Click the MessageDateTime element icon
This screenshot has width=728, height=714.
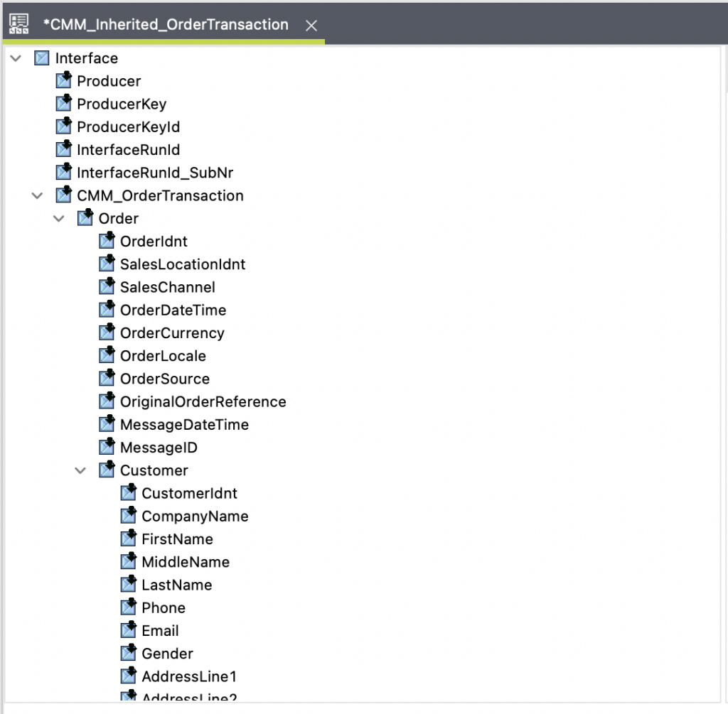(x=107, y=423)
